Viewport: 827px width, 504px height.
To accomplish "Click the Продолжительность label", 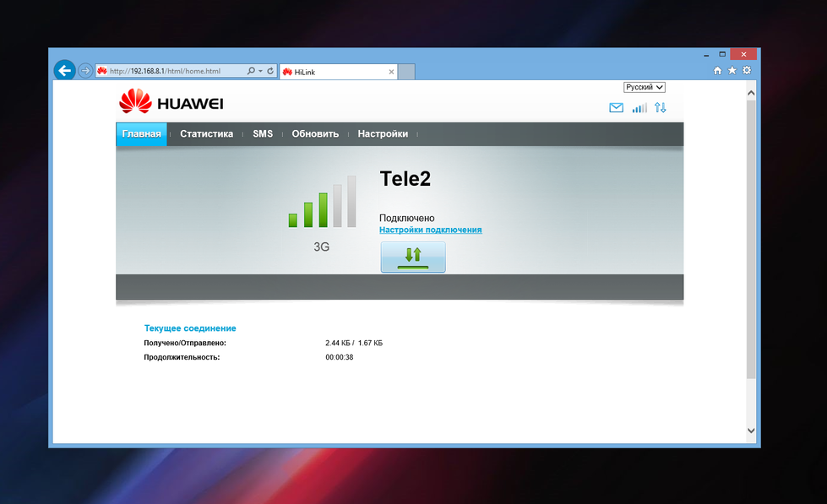I will pos(182,357).
